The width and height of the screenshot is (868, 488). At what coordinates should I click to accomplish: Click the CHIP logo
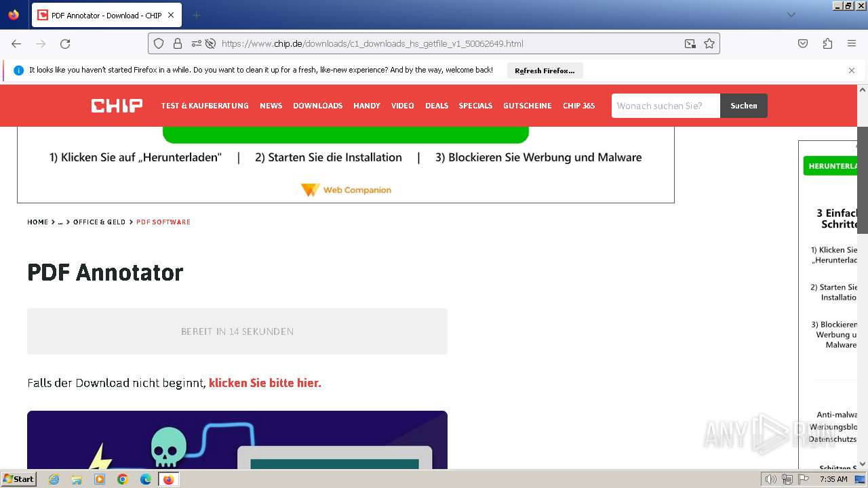tap(117, 106)
